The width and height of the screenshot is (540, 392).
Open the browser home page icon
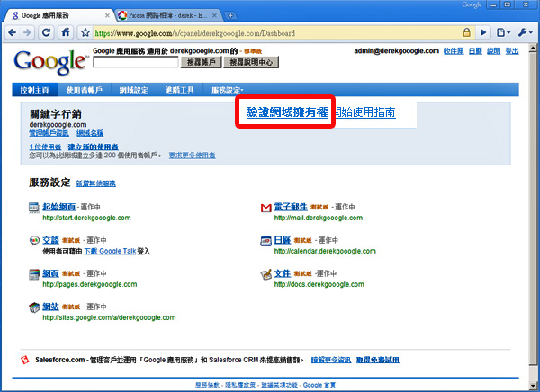coord(66,32)
